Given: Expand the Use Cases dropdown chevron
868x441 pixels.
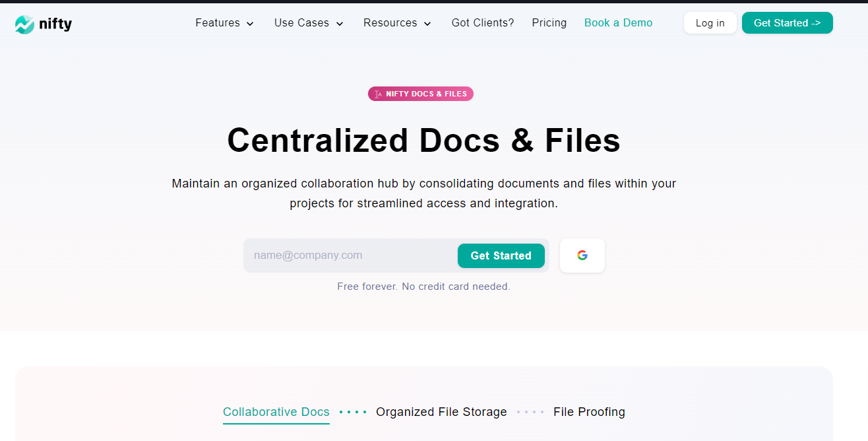Looking at the screenshot, I should point(340,24).
